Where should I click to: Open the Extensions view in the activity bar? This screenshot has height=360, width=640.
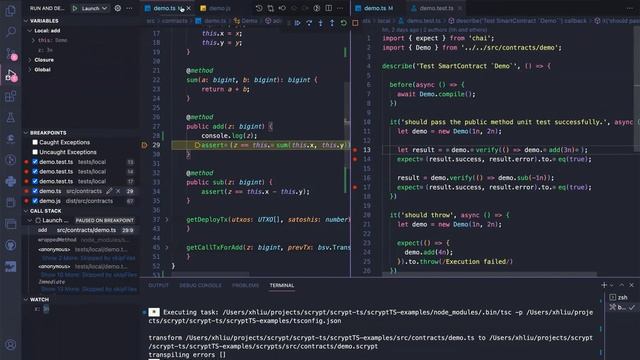coord(10,97)
